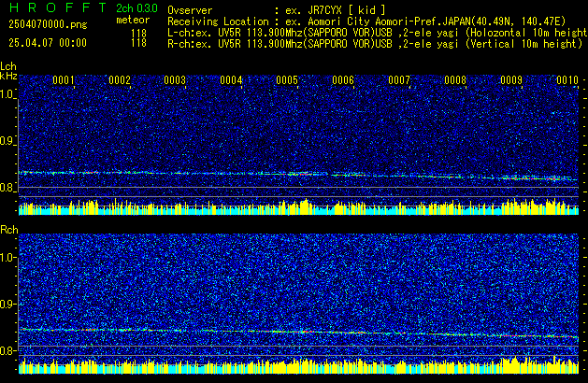Click time marker 0008
This screenshot has width=588, height=383.
point(455,80)
